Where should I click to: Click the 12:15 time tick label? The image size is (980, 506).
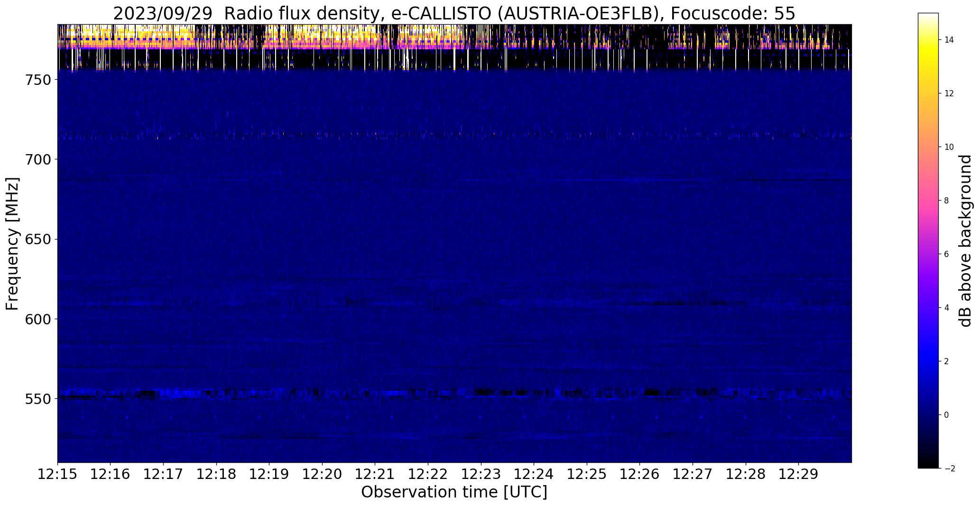click(x=57, y=474)
